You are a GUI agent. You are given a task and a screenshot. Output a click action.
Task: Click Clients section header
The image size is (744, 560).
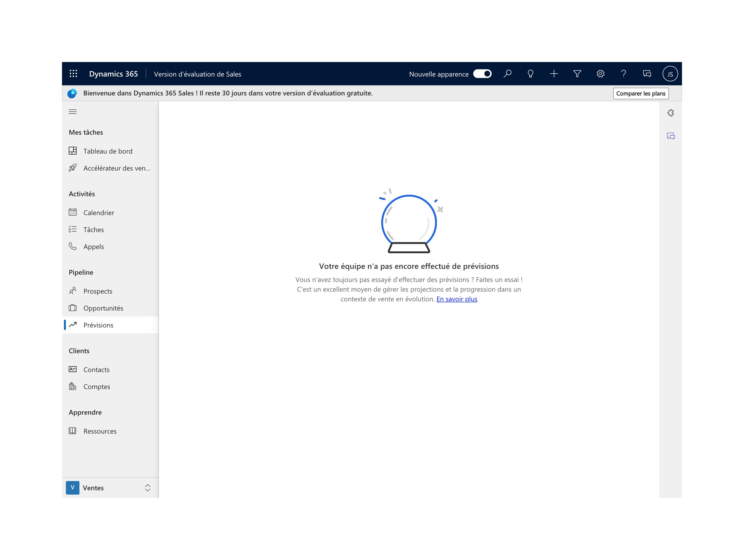[x=79, y=351]
